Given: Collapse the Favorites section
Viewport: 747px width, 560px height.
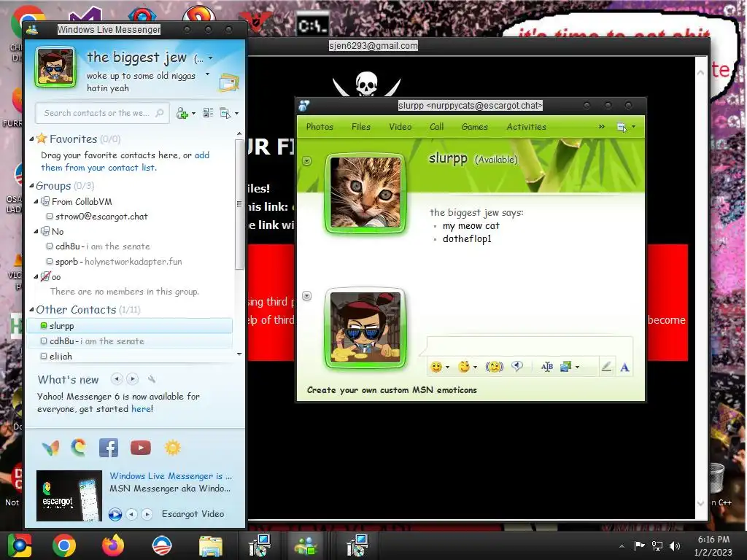Looking at the screenshot, I should click(31, 139).
